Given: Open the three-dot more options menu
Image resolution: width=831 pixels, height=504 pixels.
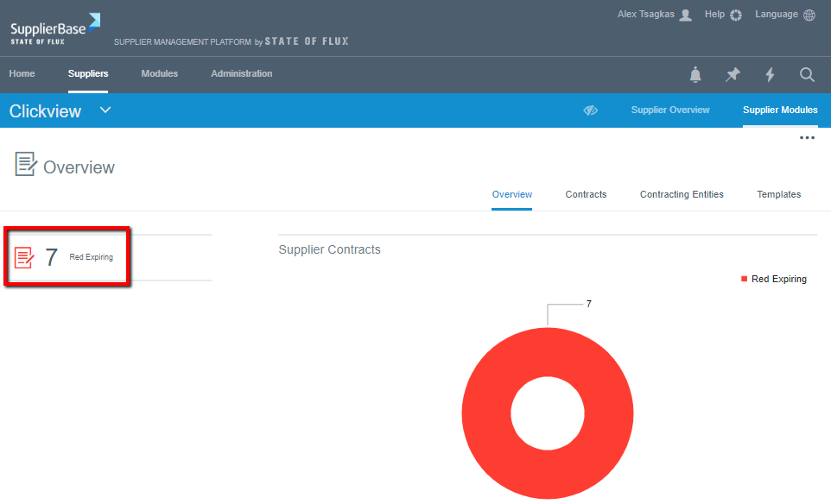Looking at the screenshot, I should click(807, 138).
